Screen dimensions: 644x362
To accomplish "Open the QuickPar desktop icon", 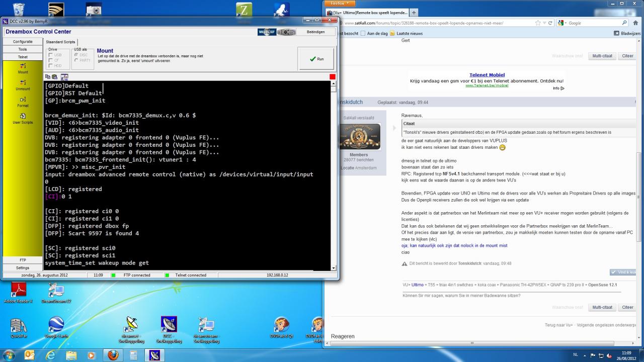I will 18,328.
